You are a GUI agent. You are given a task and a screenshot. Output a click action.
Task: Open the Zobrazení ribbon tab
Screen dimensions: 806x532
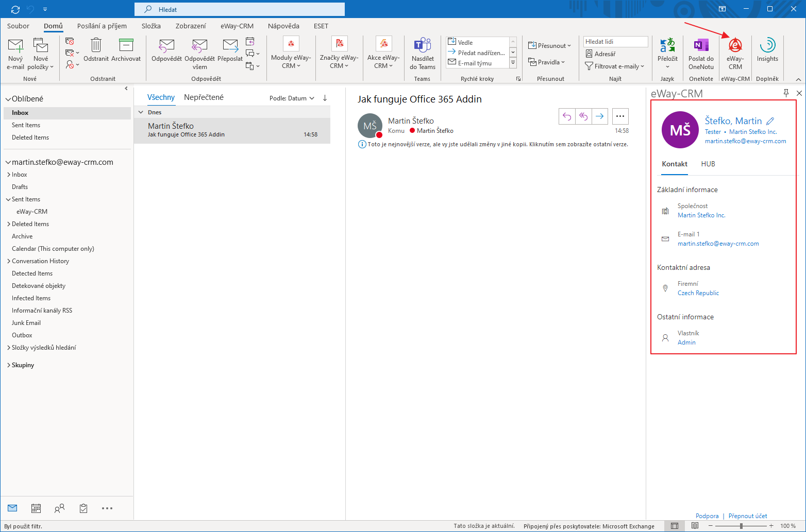191,26
